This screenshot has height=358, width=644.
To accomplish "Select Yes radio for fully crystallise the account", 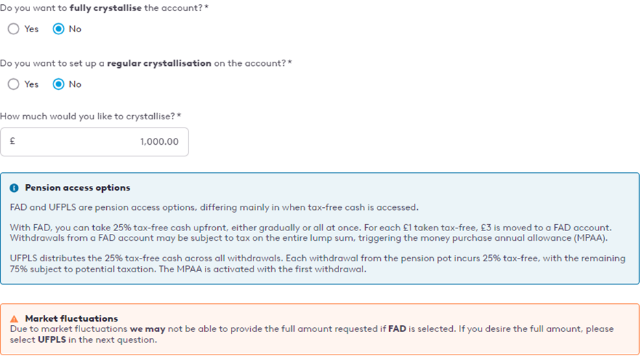I will pos(14,29).
